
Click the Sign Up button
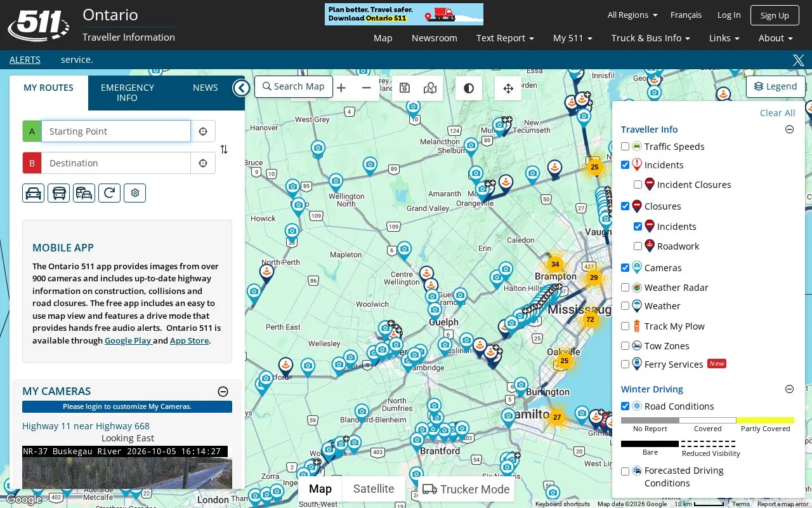775,15
